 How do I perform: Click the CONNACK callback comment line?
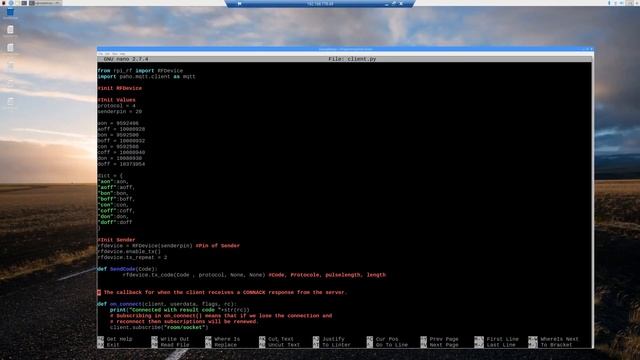(x=222, y=292)
